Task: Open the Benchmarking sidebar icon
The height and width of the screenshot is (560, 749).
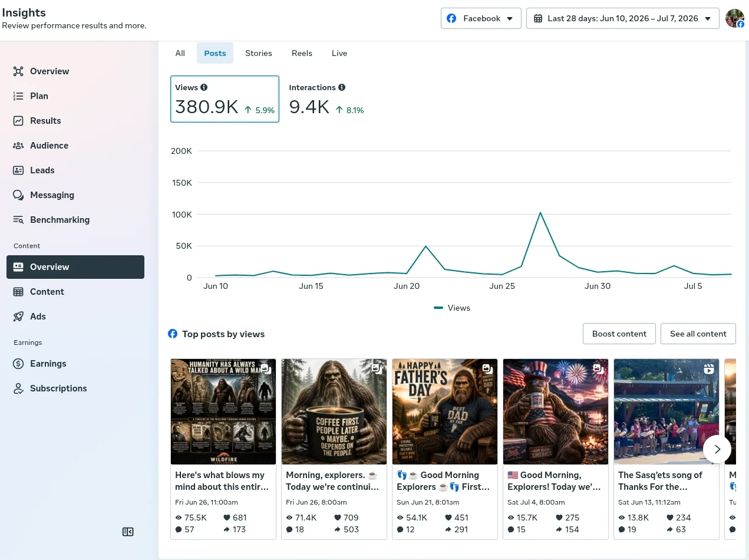Action: pyautogui.click(x=18, y=220)
